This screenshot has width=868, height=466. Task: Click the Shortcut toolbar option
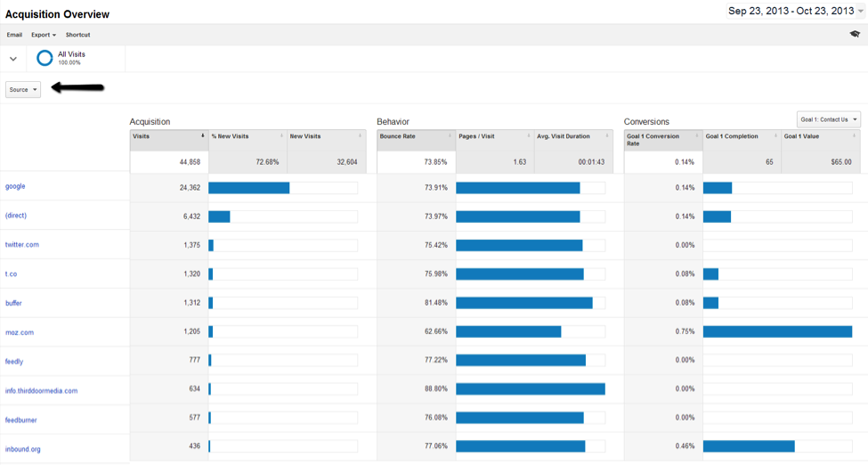pyautogui.click(x=77, y=35)
